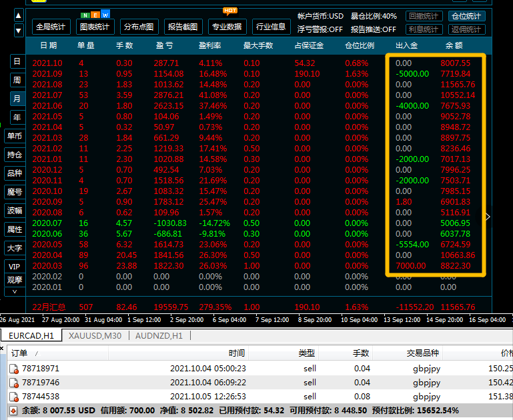Open 行业信息 industry info
Image resolution: width=513 pixels, height=420 pixels.
coord(272,27)
